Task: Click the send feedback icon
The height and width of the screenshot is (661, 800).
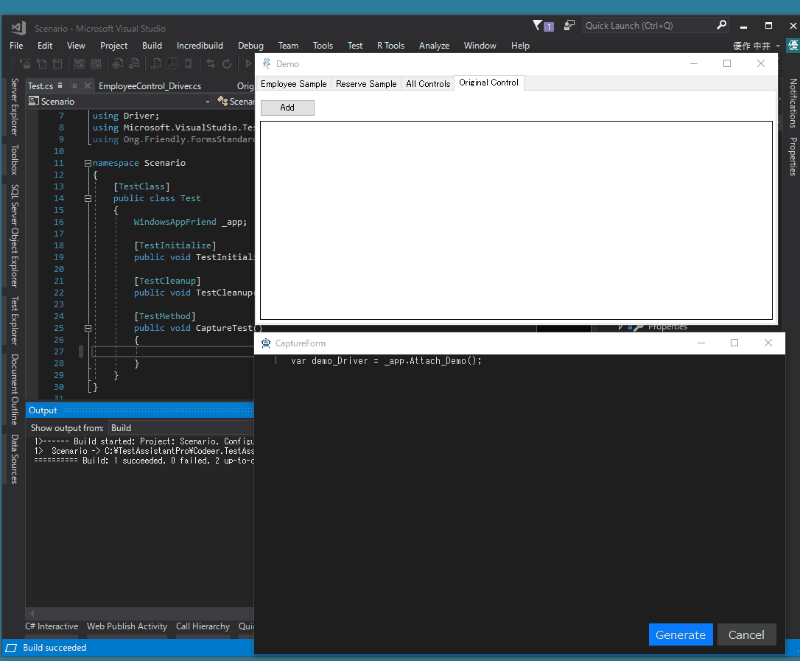Action: [x=569, y=26]
